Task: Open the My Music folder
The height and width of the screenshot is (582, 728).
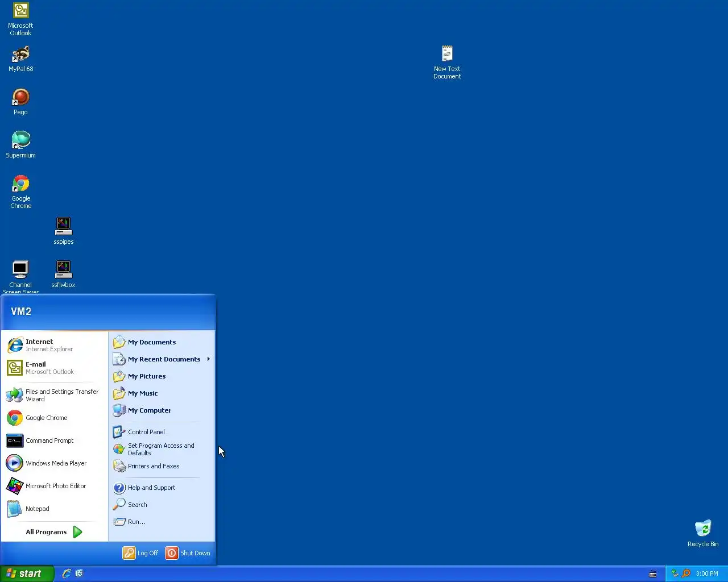Action: [x=162, y=393]
